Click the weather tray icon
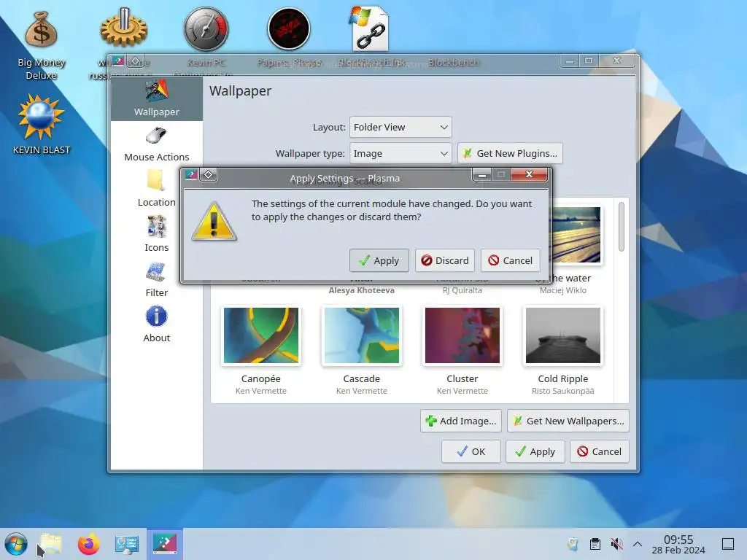747x560 pixels. [573, 544]
